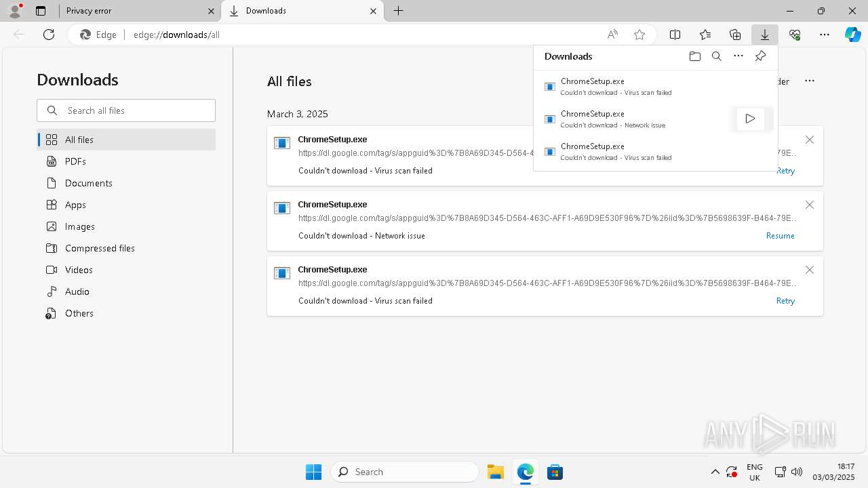Refresh the current page
The image size is (868, 488).
tap(49, 35)
